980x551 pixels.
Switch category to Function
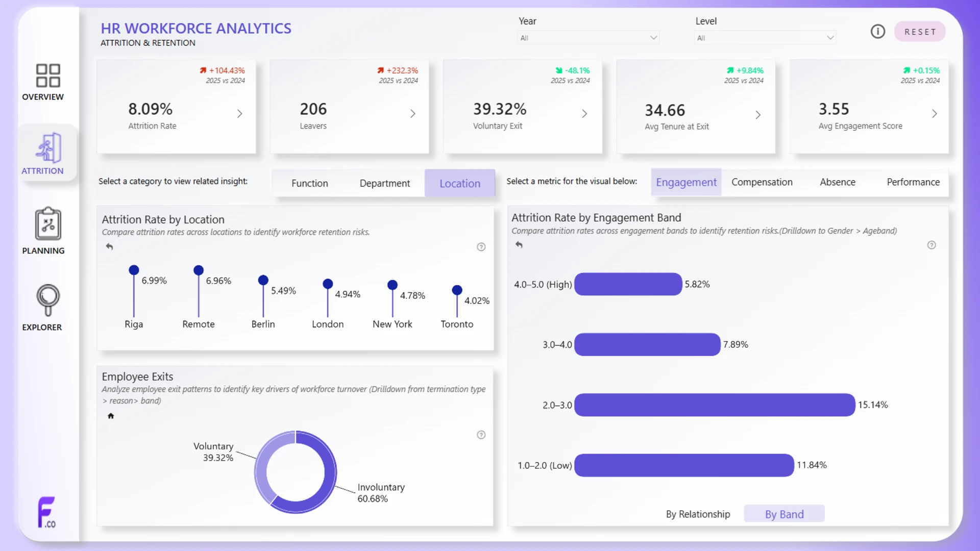coord(309,183)
